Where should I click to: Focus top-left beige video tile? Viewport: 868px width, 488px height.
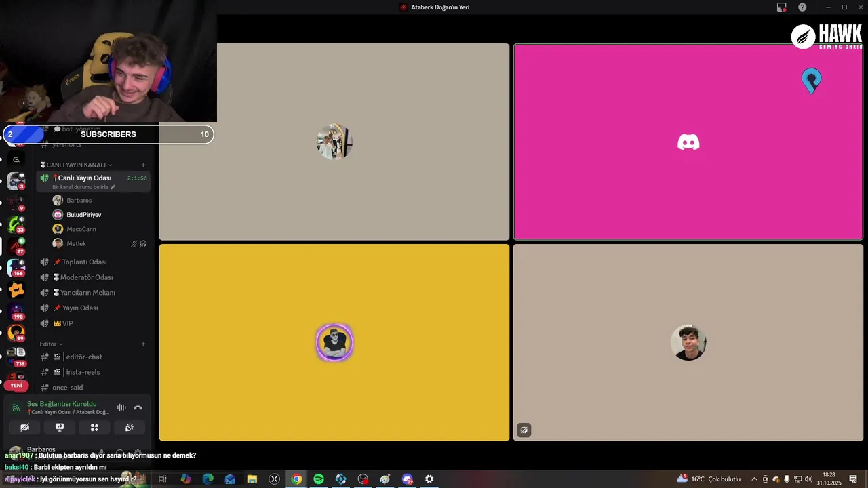[334, 142]
